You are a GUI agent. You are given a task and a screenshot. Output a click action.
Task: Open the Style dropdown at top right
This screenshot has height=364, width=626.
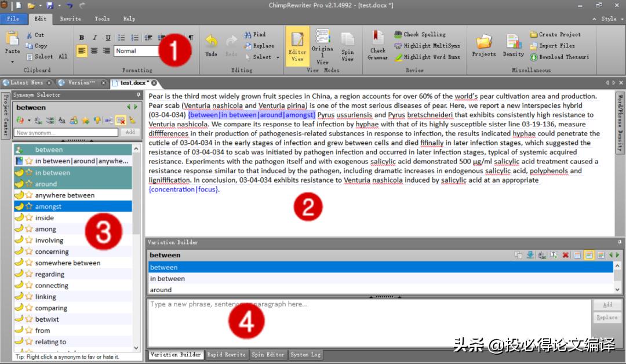coord(609,19)
